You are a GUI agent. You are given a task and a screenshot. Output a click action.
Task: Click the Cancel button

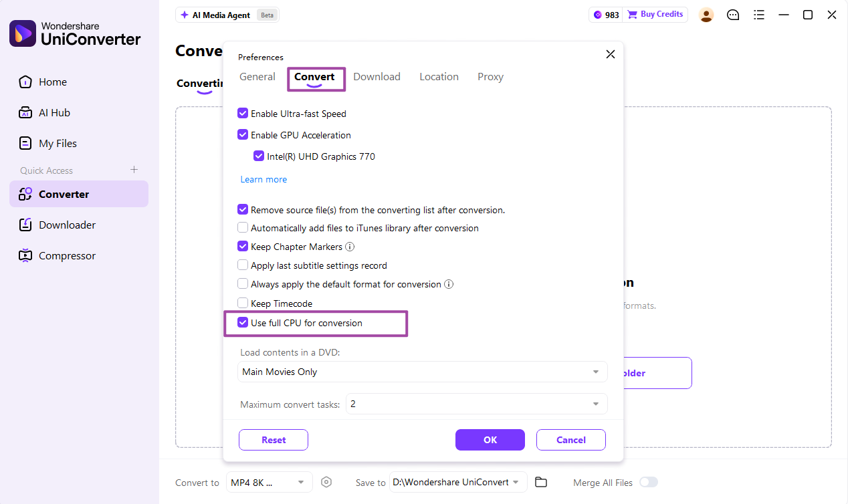tap(571, 440)
